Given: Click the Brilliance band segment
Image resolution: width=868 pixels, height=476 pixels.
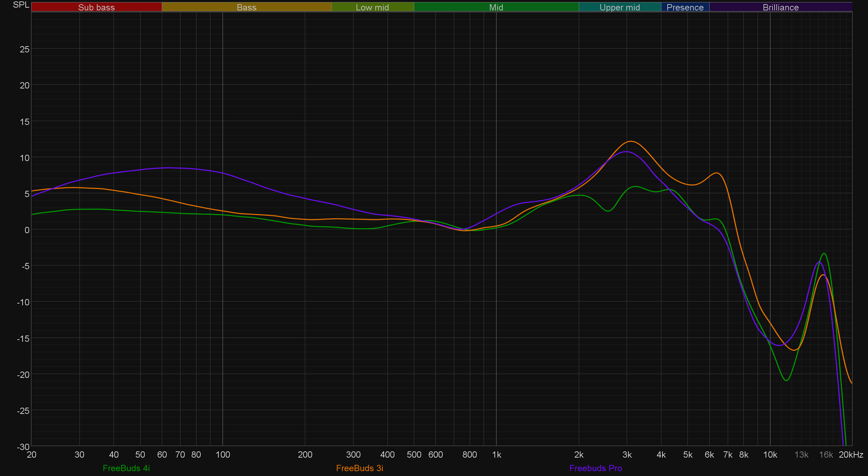Looking at the screenshot, I should click(x=781, y=7).
